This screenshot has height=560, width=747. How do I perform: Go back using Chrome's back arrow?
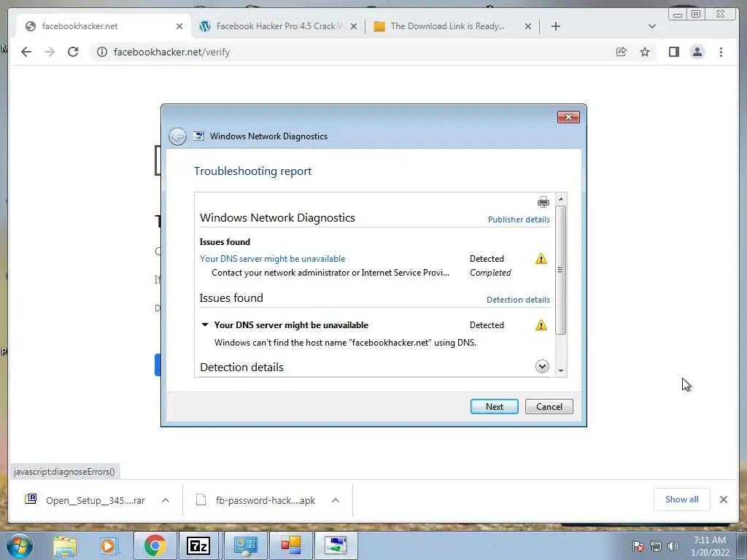click(26, 52)
